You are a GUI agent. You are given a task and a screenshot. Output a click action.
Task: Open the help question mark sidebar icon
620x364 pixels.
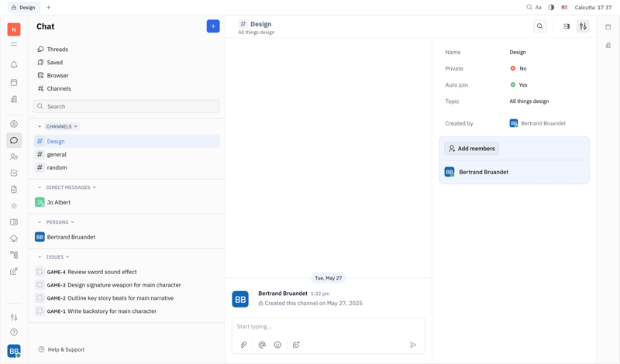tap(14, 332)
